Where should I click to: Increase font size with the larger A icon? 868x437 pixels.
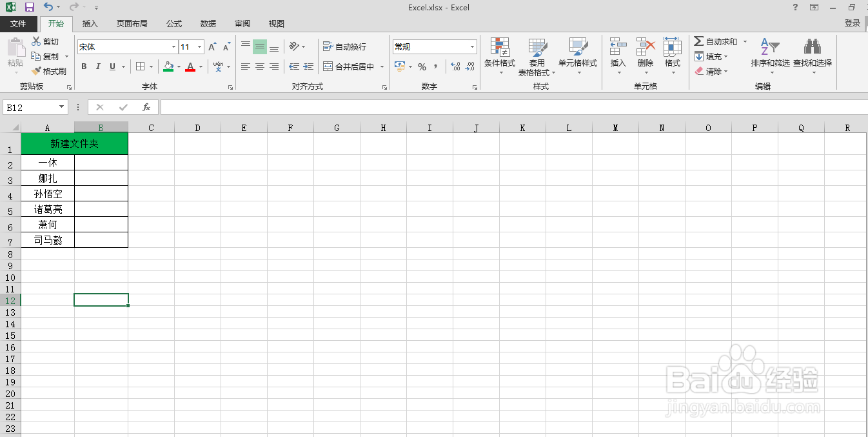pos(212,47)
